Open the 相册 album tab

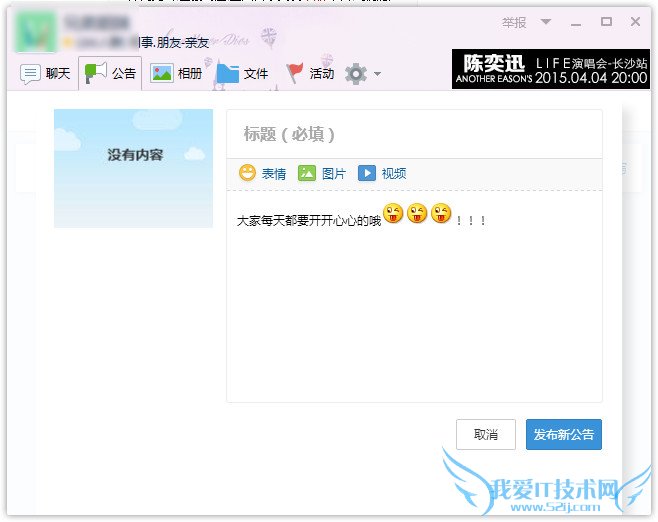(176, 74)
